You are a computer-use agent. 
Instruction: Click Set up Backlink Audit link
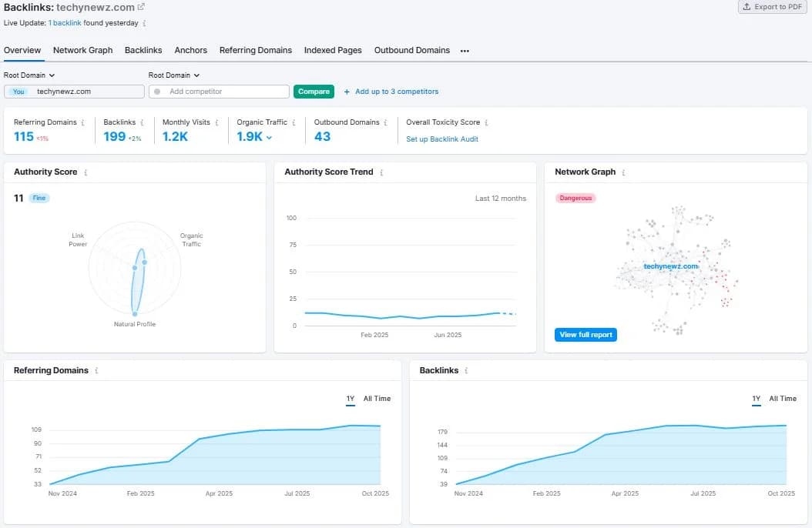click(442, 139)
